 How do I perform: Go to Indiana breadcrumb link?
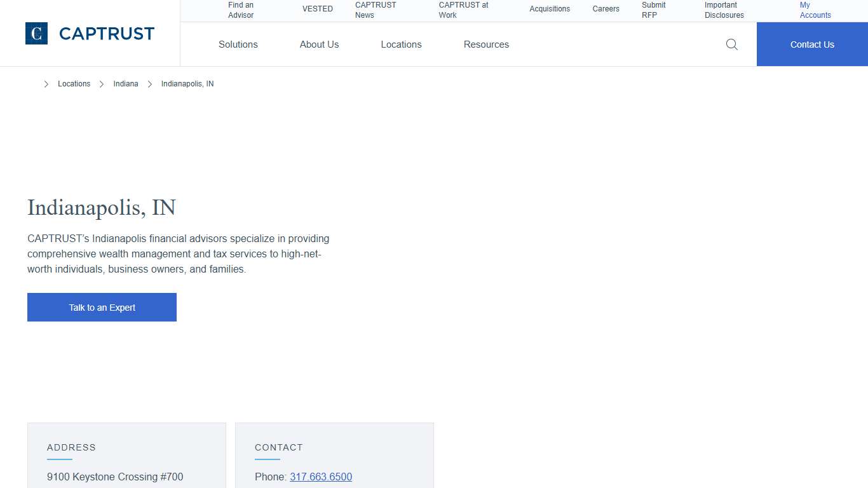(x=126, y=84)
